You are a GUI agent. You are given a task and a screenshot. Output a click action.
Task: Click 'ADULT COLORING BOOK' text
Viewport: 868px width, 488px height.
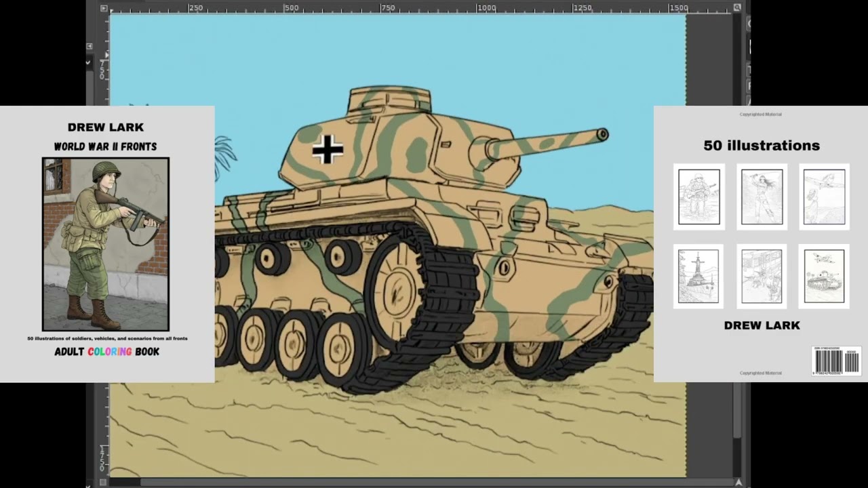click(x=107, y=352)
